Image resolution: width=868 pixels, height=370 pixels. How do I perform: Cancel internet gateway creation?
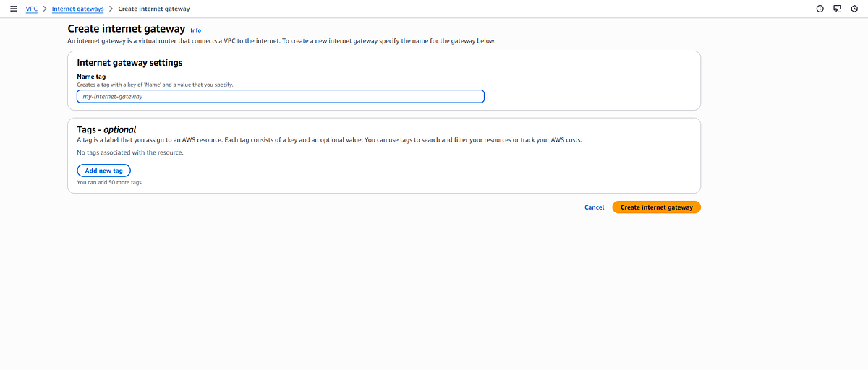click(x=594, y=207)
